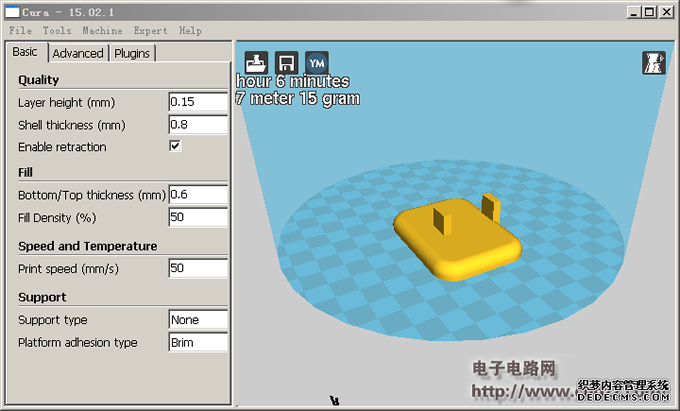Click the 'Enable retraction' label
680x411 pixels.
(62, 147)
